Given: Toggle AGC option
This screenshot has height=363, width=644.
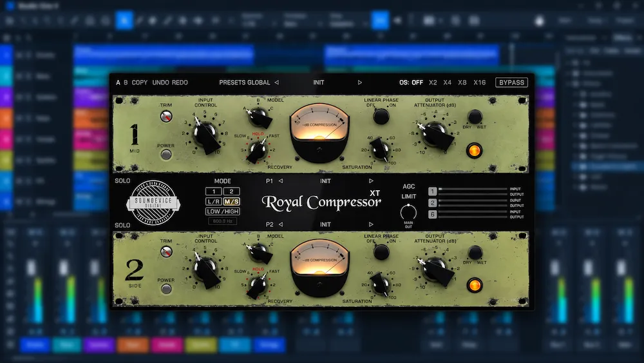Looking at the screenshot, I should click(x=409, y=186).
